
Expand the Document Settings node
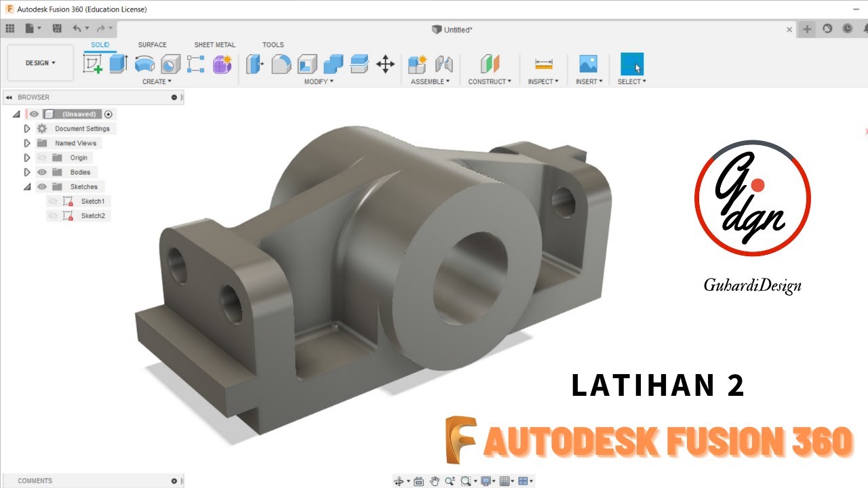[x=27, y=129]
